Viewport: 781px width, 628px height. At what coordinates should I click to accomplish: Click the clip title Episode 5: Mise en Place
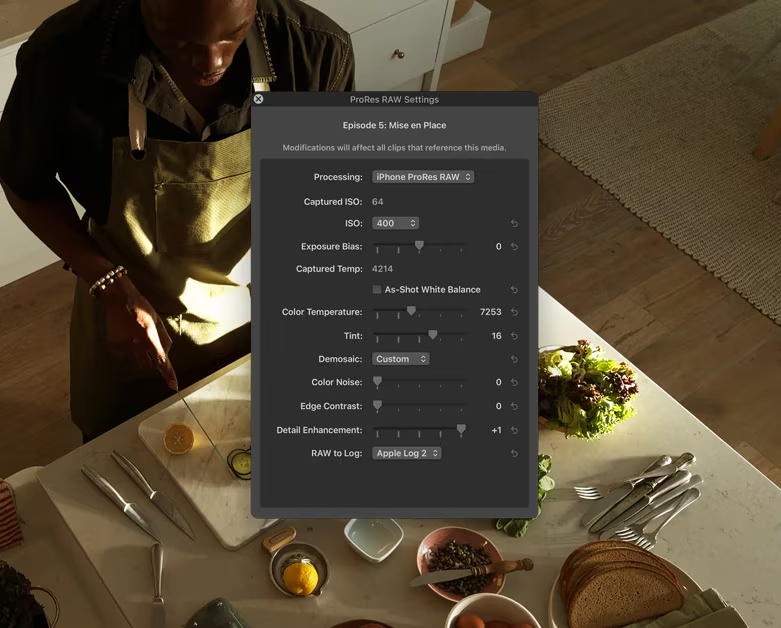coord(394,126)
